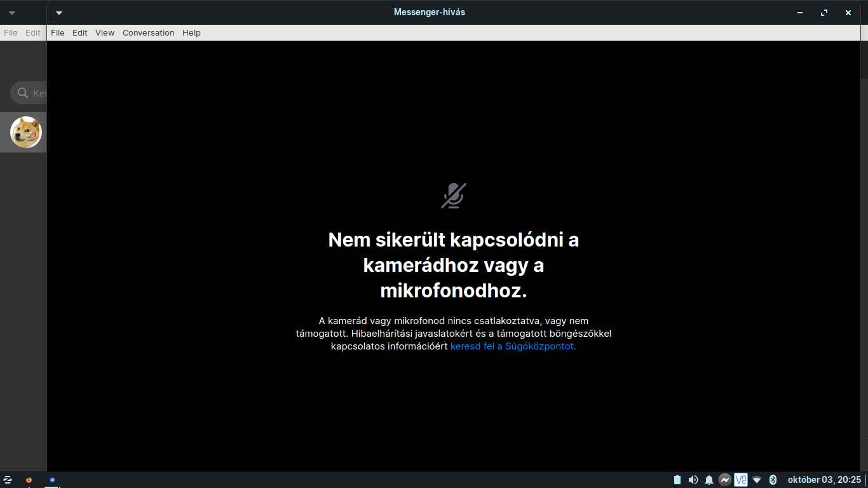The height and width of the screenshot is (488, 868).
Task: Launch Firefox from the taskbar
Action: click(x=28, y=481)
